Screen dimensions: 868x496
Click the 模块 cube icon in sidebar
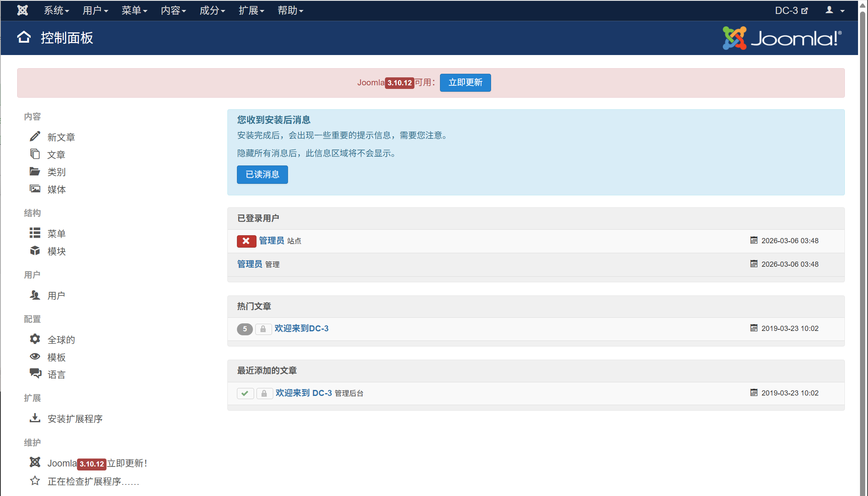35,250
